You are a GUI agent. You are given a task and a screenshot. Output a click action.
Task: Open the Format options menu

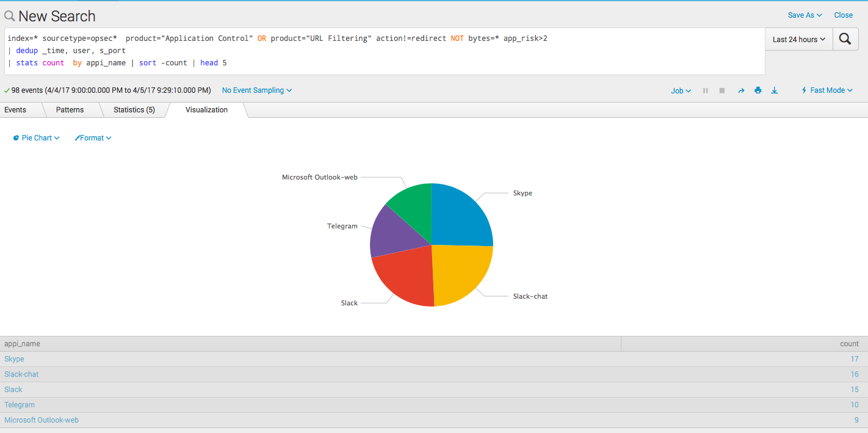93,138
